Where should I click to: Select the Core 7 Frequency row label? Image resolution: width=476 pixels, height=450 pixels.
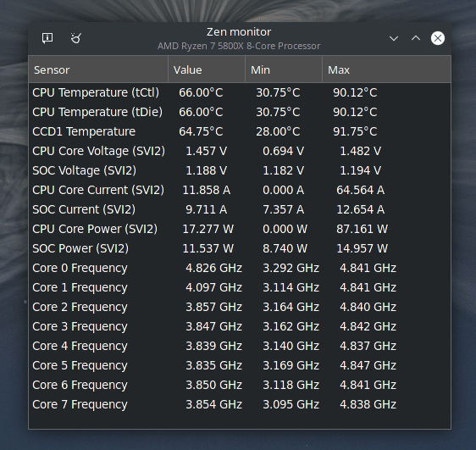(x=80, y=404)
